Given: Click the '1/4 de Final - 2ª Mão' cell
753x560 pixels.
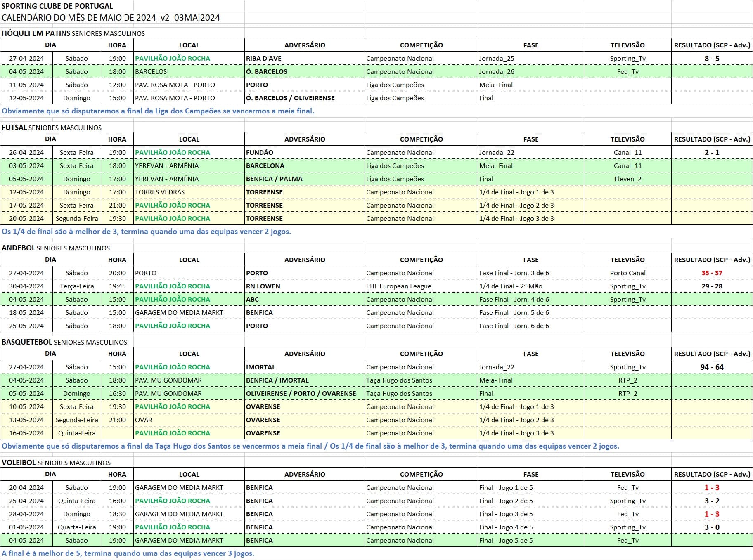Looking at the screenshot, I should coord(531,286).
